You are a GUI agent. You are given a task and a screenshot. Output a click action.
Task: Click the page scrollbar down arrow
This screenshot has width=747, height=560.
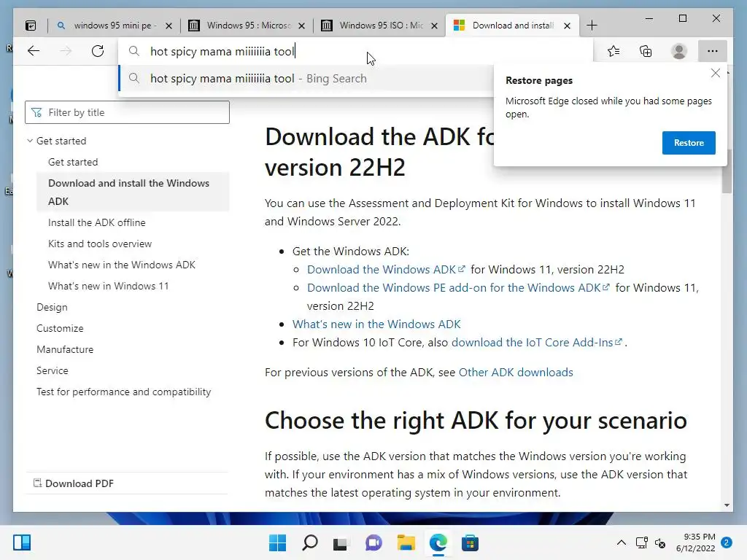pos(727,505)
